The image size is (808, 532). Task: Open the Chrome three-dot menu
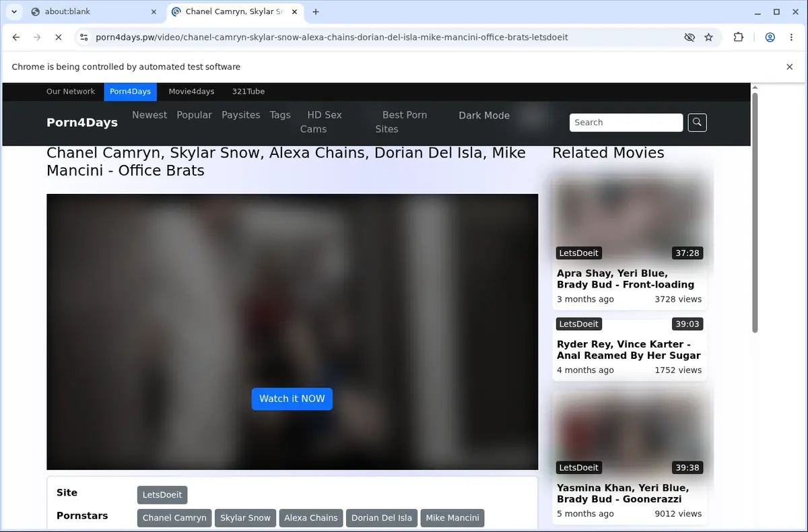point(790,37)
